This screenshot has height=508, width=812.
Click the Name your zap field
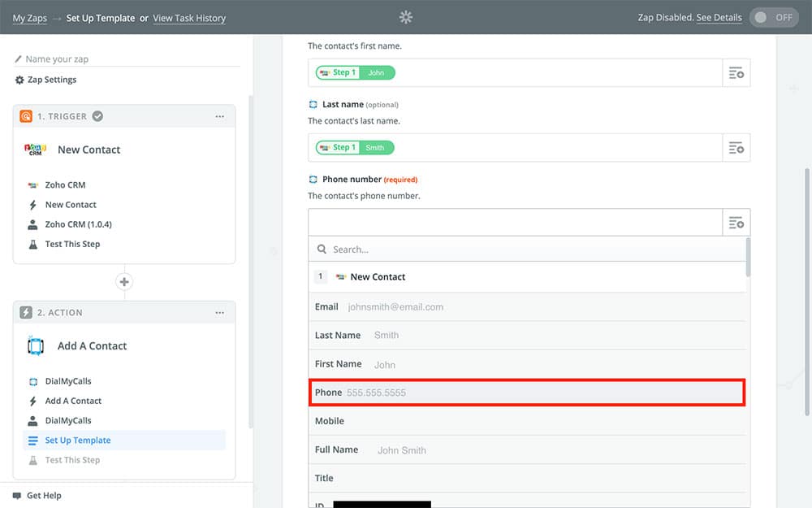[130, 59]
